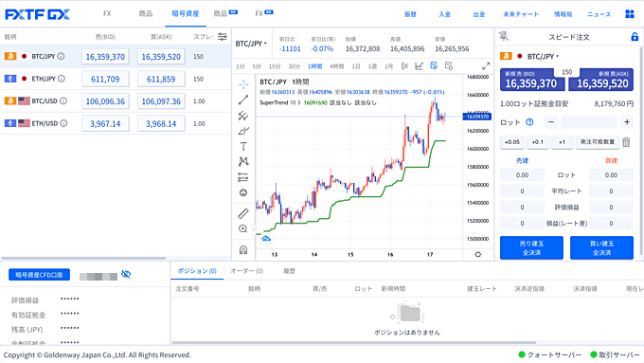The height and width of the screenshot is (363, 644).
Task: Toggle the speed order lock icon
Action: pos(635,37)
